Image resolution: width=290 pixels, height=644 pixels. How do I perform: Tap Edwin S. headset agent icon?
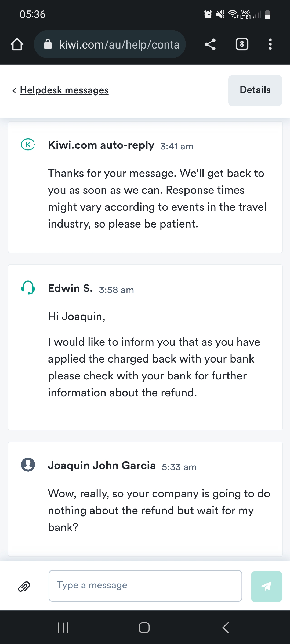tap(28, 288)
